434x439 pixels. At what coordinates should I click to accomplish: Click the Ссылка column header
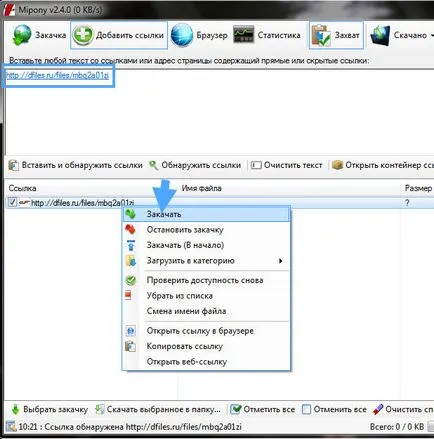click(x=22, y=188)
